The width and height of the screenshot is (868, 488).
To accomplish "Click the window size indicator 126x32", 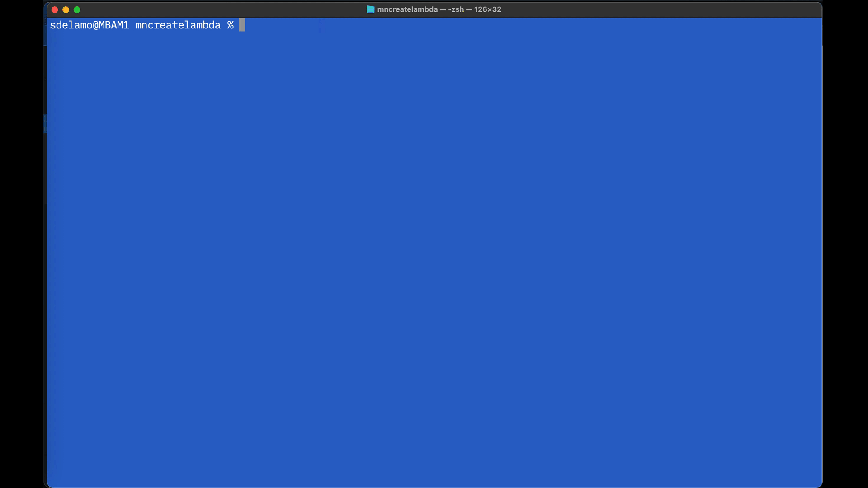I will (489, 9).
